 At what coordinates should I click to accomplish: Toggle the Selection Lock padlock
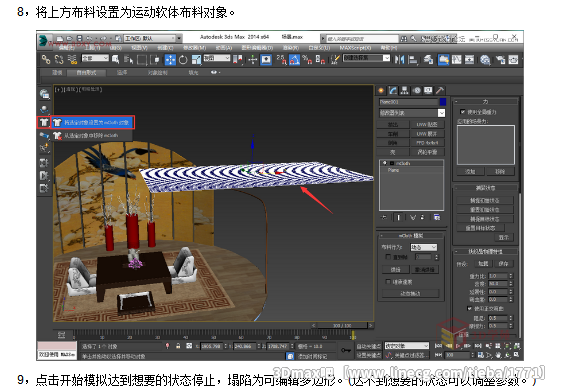click(x=178, y=346)
